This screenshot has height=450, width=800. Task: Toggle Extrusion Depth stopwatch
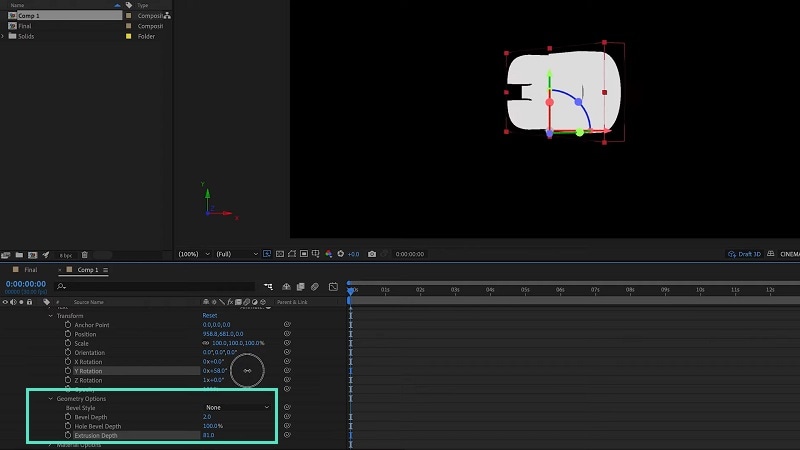pyautogui.click(x=68, y=435)
